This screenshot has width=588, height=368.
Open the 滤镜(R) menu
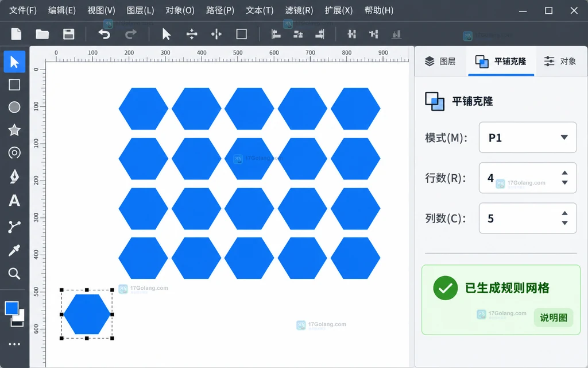point(299,10)
